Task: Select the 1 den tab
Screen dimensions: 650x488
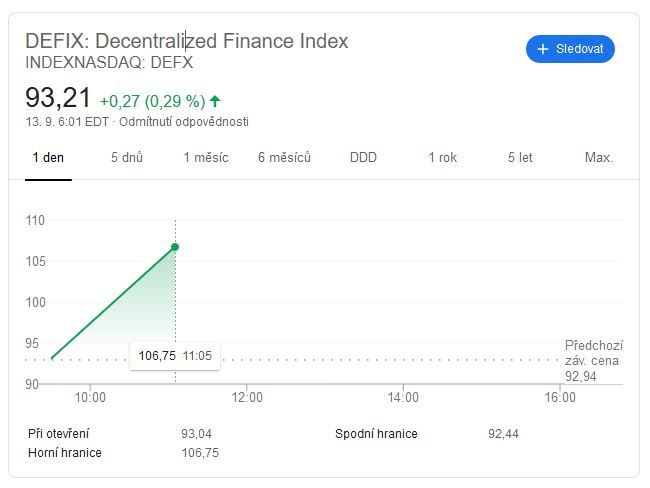Action: (x=48, y=158)
